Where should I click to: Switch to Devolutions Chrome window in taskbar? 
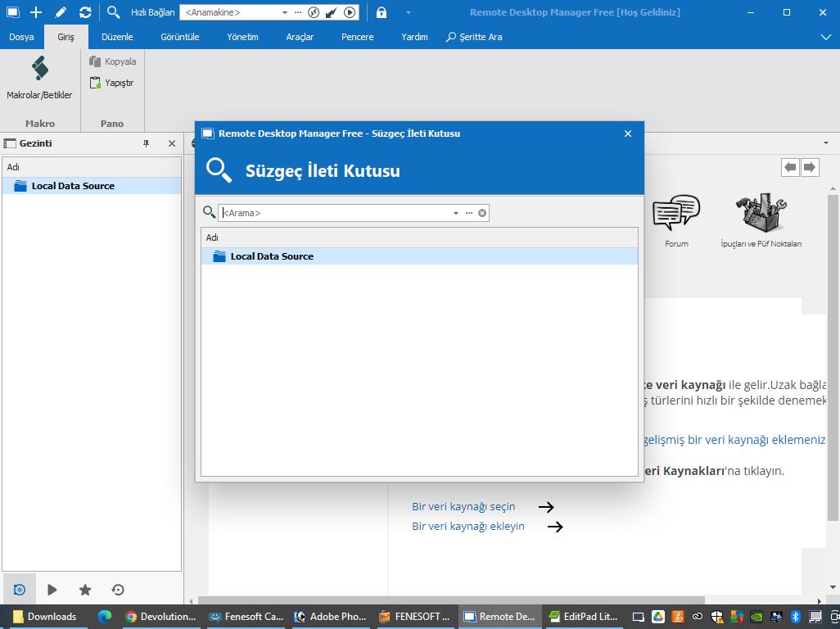coord(160,617)
